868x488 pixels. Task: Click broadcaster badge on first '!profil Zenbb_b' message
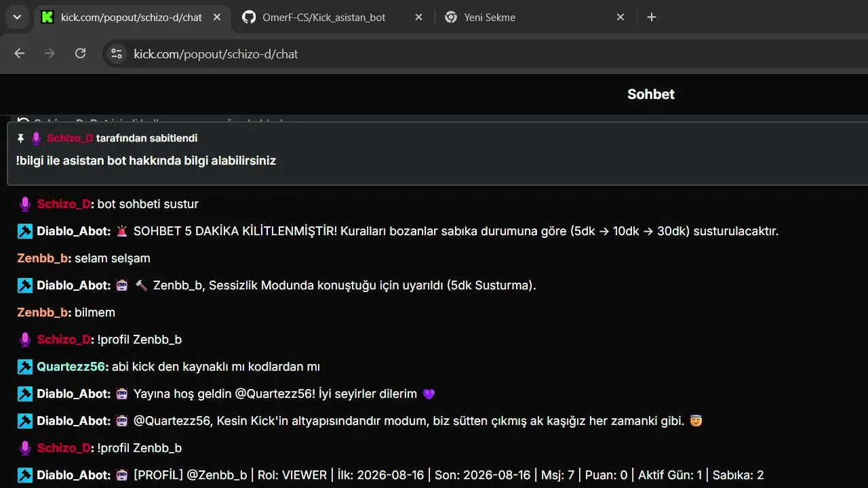coord(25,340)
